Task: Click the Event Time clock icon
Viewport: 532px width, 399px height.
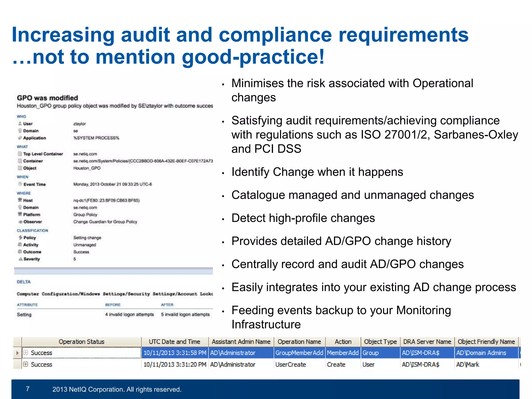Action: [x=20, y=184]
